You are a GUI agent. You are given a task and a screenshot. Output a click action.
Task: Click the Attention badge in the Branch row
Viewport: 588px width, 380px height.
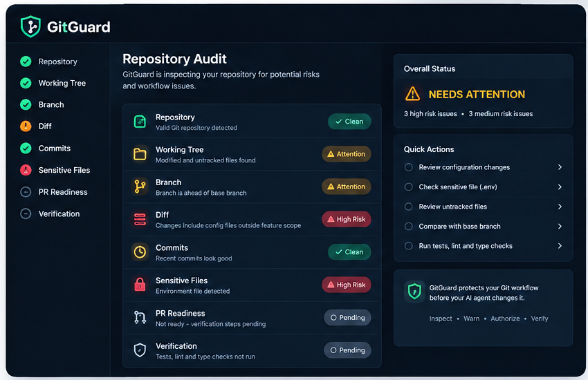347,187
